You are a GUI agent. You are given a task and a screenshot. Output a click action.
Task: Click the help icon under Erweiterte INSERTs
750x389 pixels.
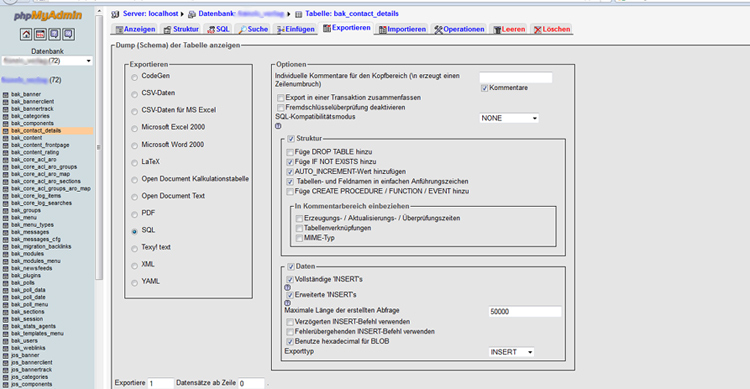pos(287,303)
